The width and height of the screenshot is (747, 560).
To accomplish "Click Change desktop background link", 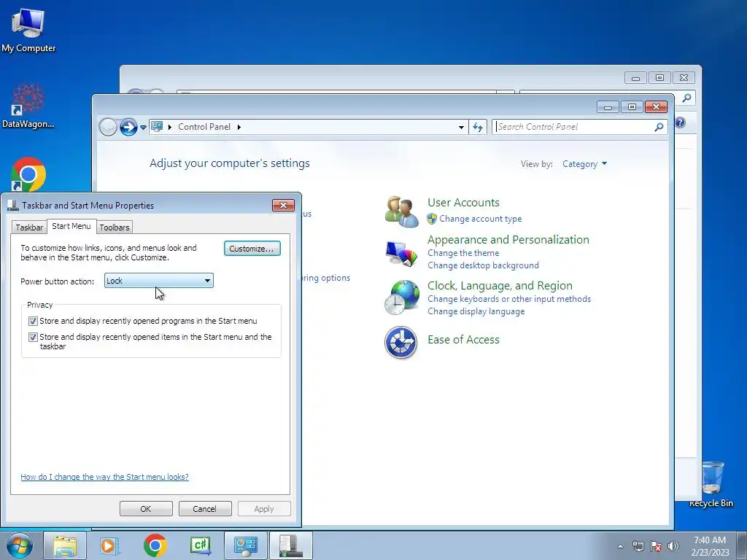I will pyautogui.click(x=483, y=265).
